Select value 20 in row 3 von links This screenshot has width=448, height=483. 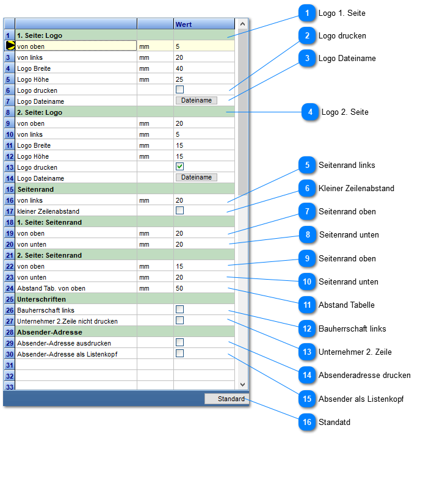(x=204, y=57)
